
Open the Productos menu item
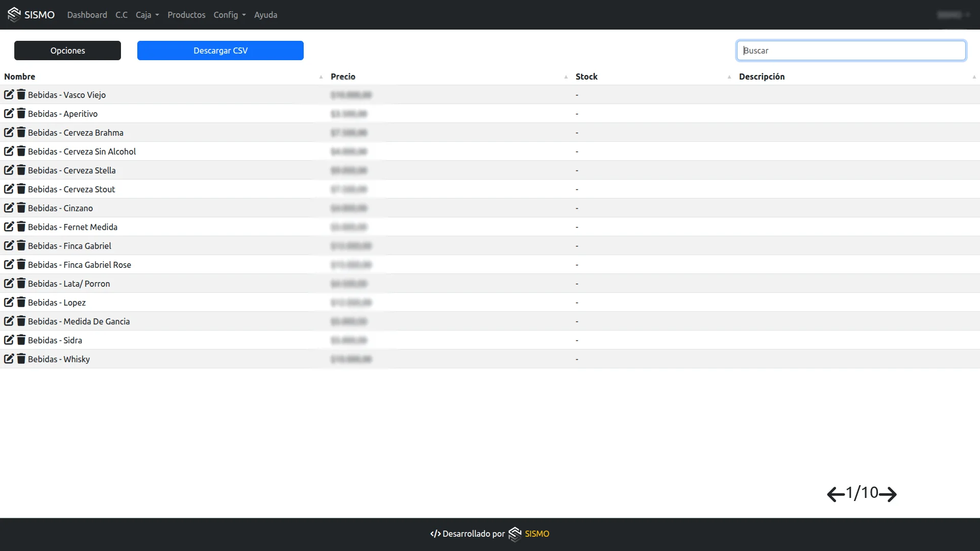coord(186,15)
